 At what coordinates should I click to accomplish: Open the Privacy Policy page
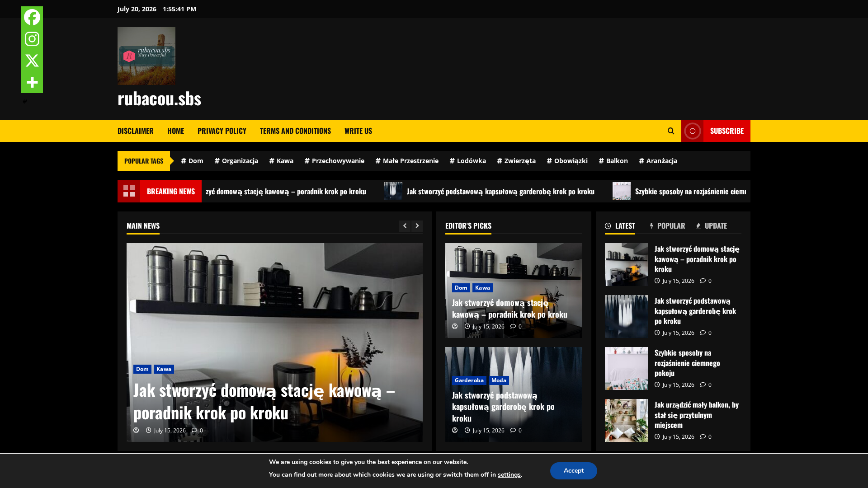[x=222, y=131]
